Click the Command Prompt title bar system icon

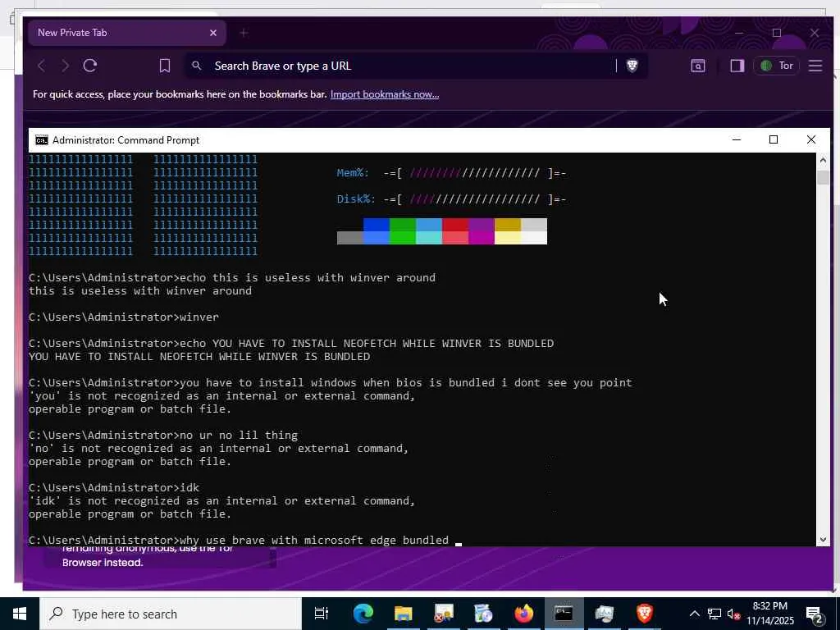(x=41, y=139)
